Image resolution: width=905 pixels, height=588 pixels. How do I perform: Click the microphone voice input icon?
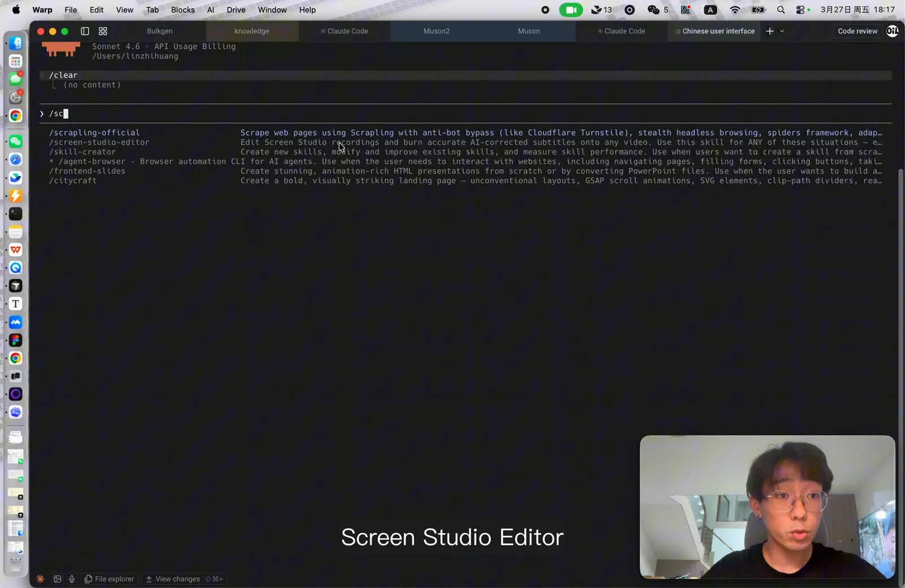pos(72,579)
